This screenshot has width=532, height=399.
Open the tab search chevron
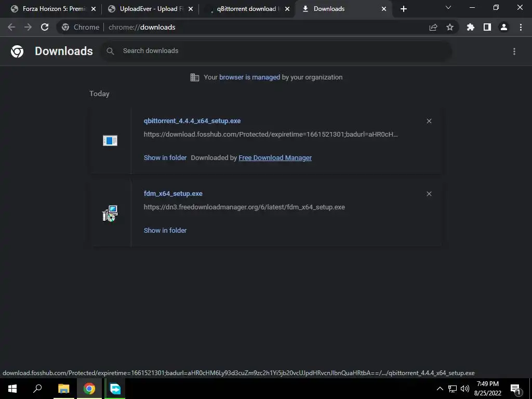[x=448, y=7]
